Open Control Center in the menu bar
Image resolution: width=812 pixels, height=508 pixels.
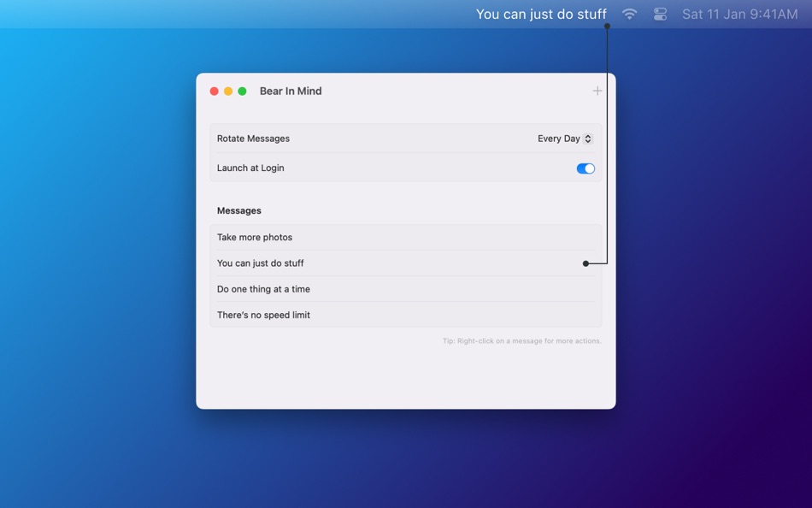click(x=660, y=14)
